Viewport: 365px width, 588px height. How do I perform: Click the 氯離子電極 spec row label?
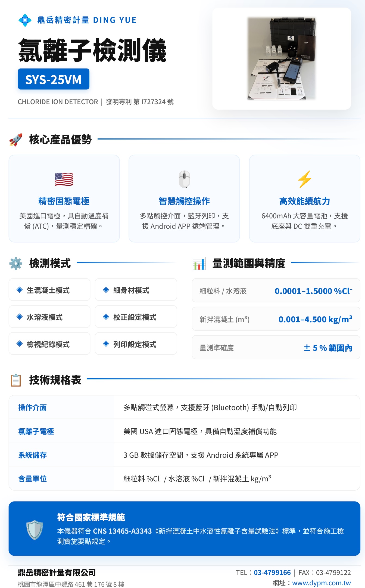coord(36,431)
